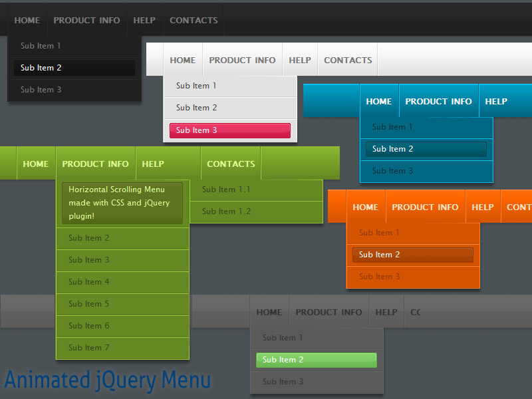This screenshot has height=399, width=532.
Task: Choose Sub Item 1.2 in green submenu
Action: point(256,211)
